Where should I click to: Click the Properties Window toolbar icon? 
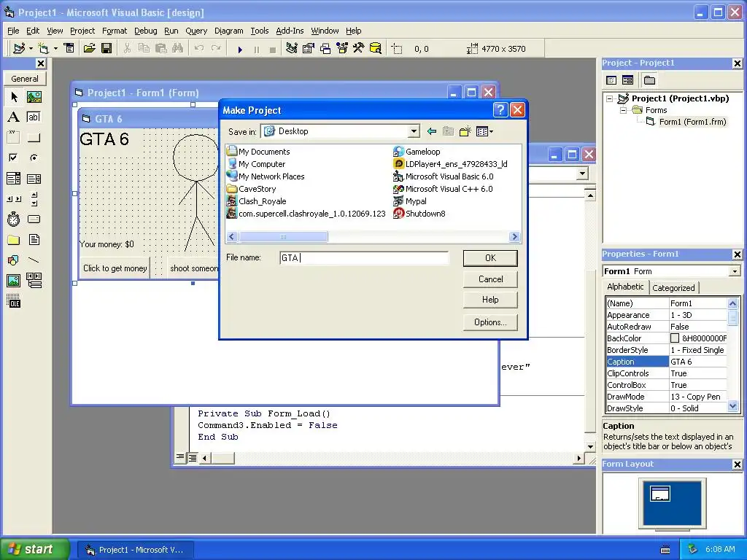click(x=309, y=48)
